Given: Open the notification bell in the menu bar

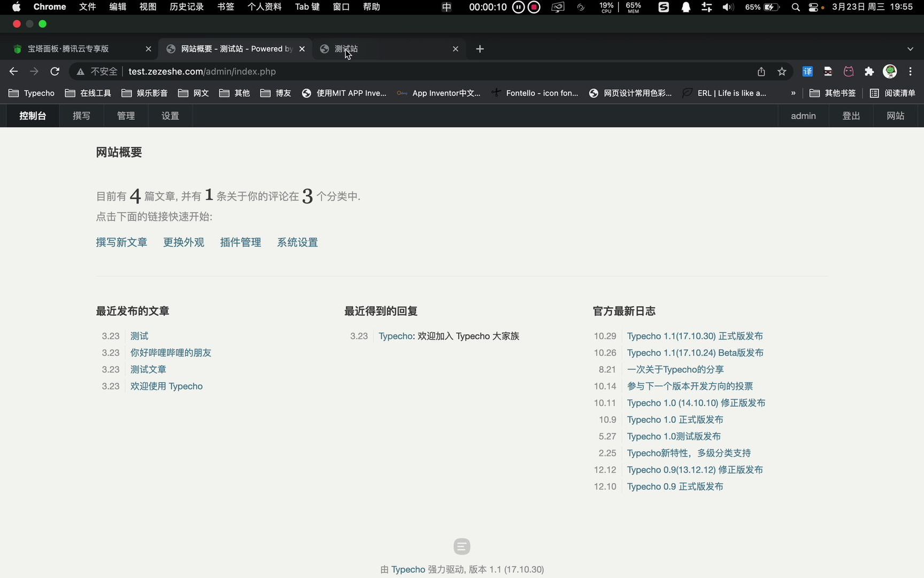Looking at the screenshot, I should [686, 7].
